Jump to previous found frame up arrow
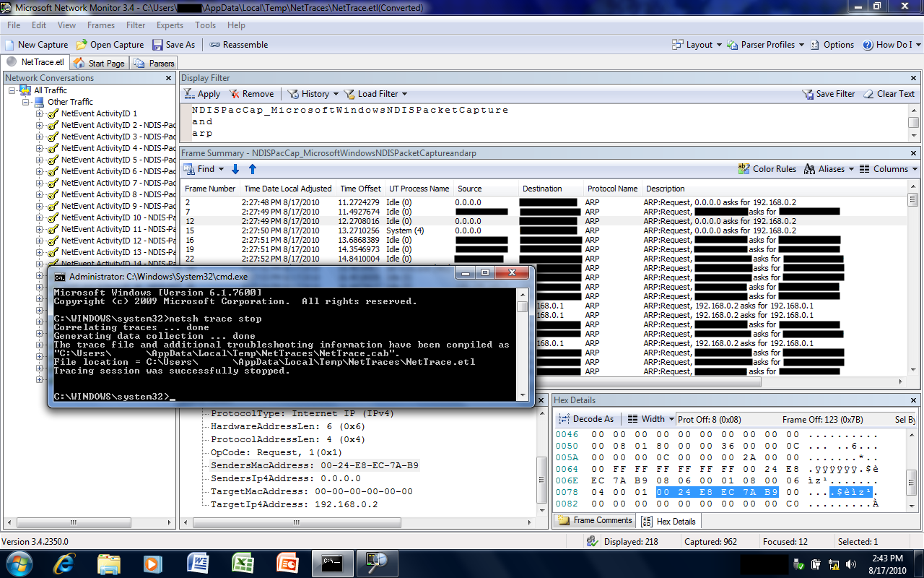Image resolution: width=924 pixels, height=578 pixels. click(x=253, y=169)
